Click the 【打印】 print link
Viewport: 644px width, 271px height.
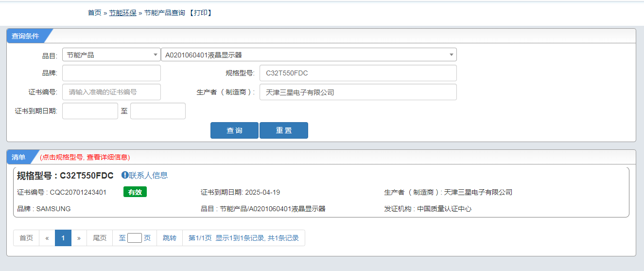pos(200,13)
